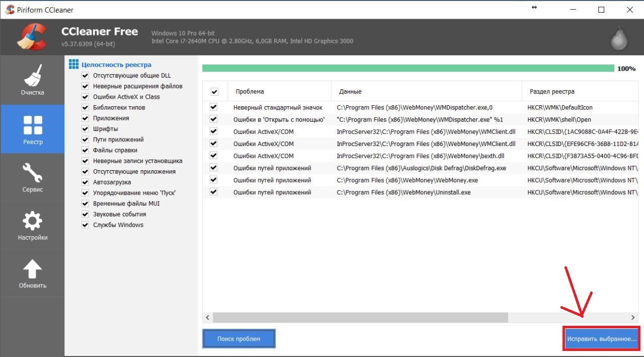Viewport: 644px width, 357px height.
Task: Select HKCR\WMK\shell\Open registry cell
Action: point(559,119)
